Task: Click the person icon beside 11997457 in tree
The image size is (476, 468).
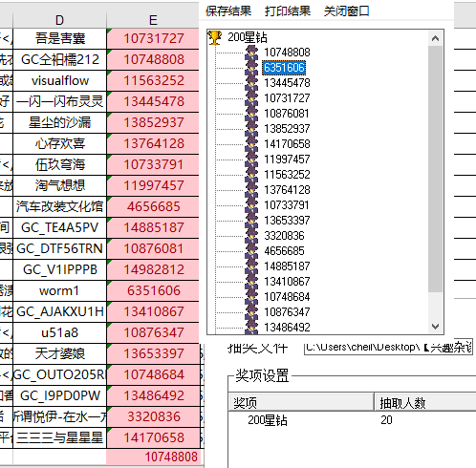Action: tap(251, 160)
